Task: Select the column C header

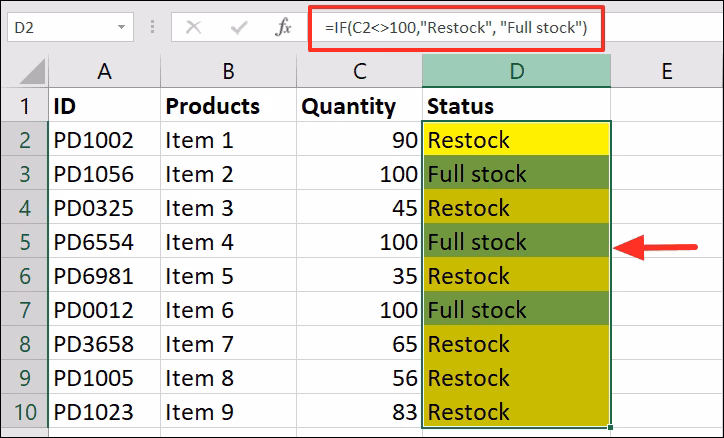Action: click(x=360, y=71)
